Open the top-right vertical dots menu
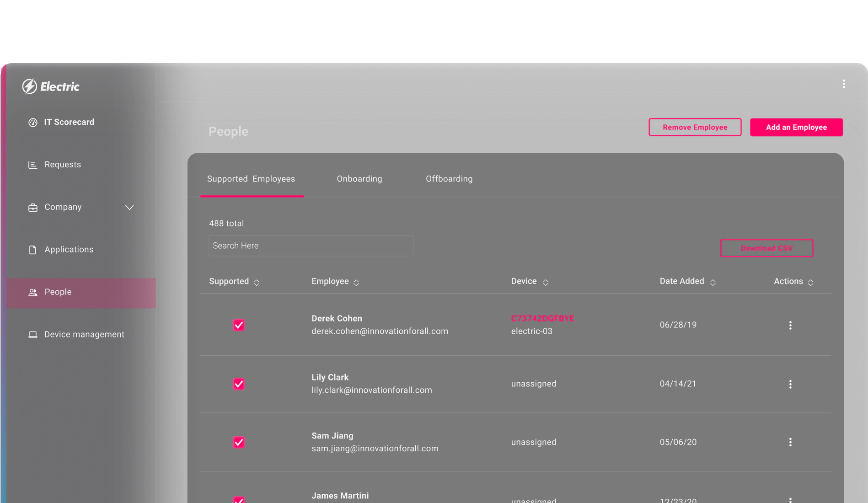 tap(844, 84)
